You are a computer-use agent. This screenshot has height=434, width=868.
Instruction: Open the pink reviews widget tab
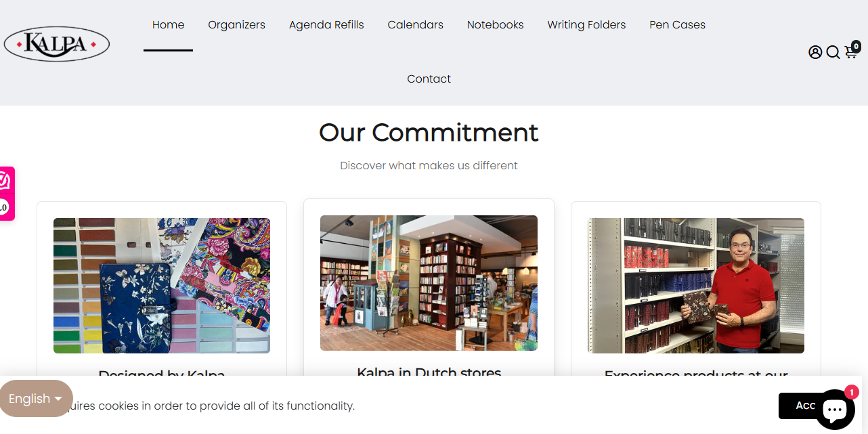pyautogui.click(x=6, y=193)
